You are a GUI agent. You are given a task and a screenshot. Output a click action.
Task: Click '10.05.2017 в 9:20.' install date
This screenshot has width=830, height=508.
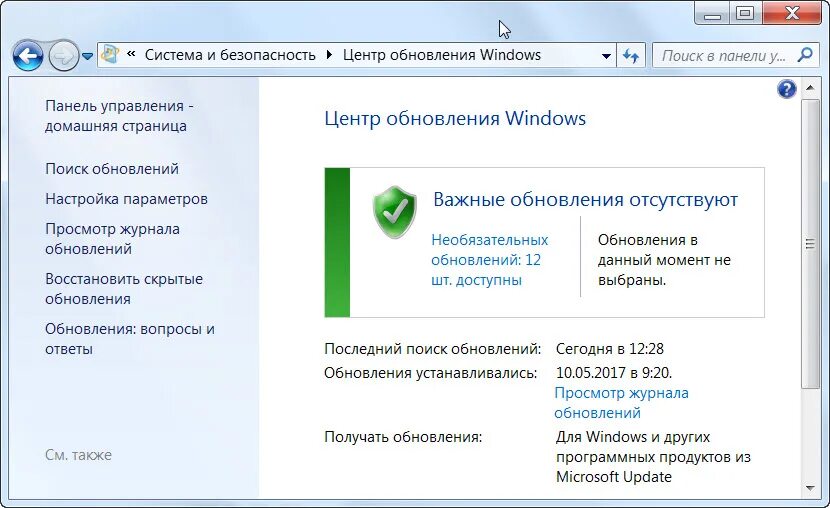point(614,373)
